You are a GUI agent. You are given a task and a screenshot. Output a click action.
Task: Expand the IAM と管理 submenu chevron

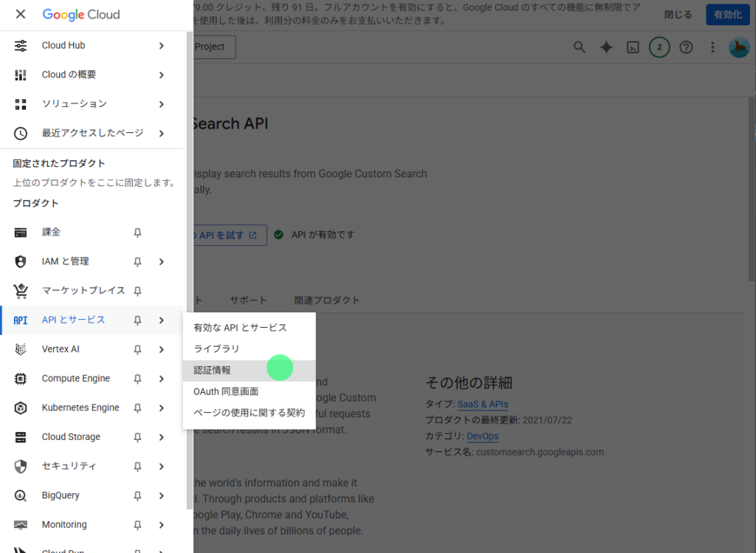(x=161, y=261)
